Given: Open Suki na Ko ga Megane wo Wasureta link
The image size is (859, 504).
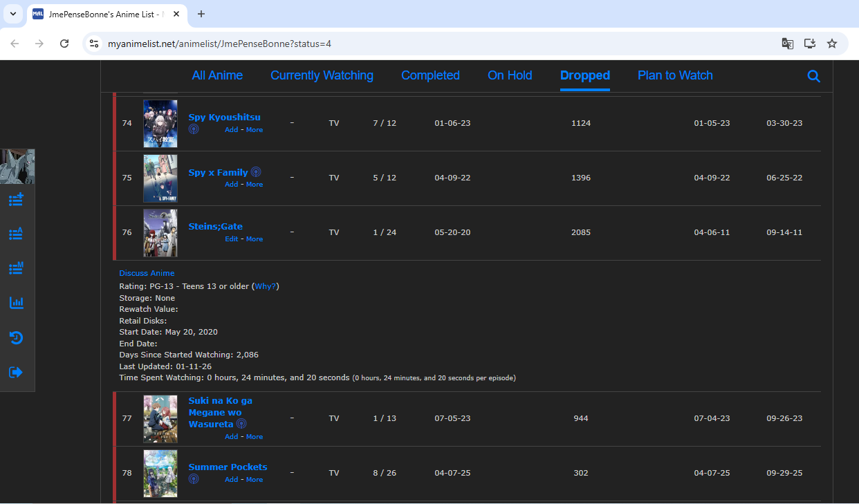Looking at the screenshot, I should (221, 412).
